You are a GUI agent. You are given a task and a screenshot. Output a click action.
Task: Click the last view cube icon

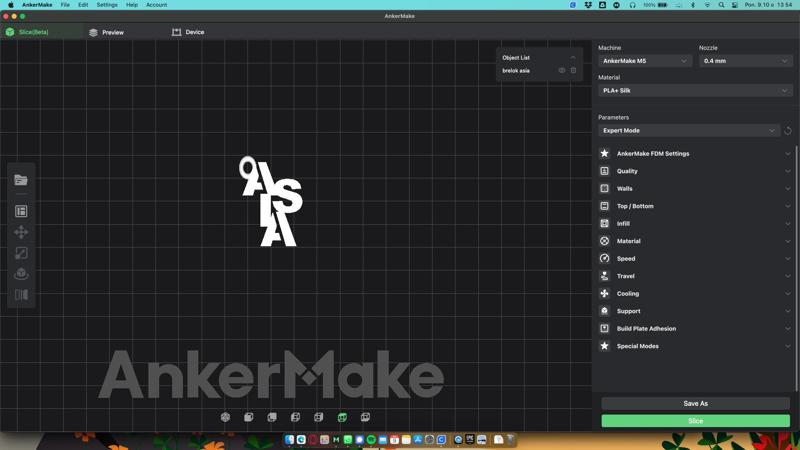pos(365,417)
